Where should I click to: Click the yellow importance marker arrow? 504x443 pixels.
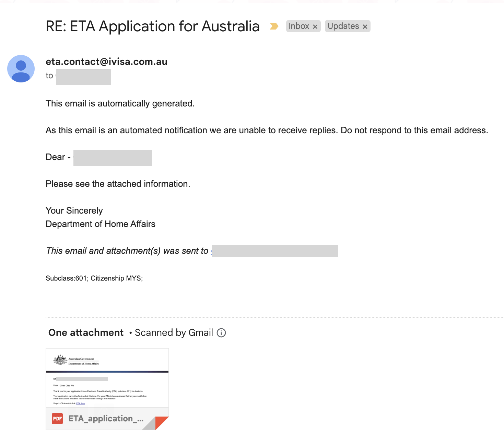(274, 26)
